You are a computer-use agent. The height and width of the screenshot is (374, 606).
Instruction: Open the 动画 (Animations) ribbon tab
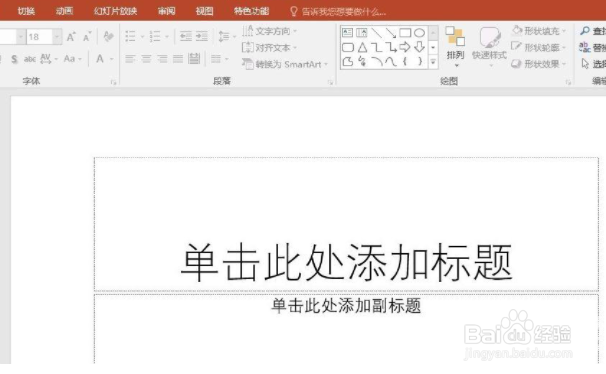(64, 11)
